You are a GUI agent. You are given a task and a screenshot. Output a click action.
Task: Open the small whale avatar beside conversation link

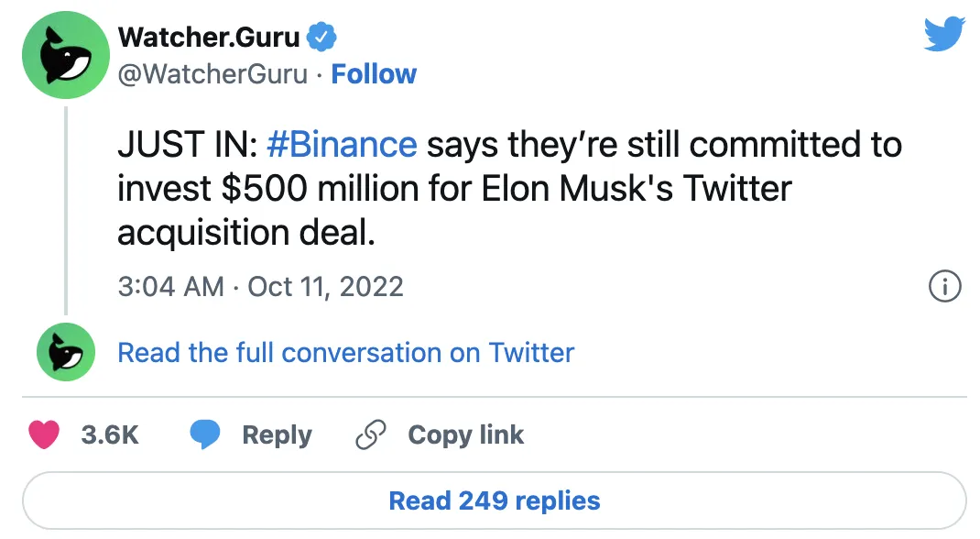(66, 352)
